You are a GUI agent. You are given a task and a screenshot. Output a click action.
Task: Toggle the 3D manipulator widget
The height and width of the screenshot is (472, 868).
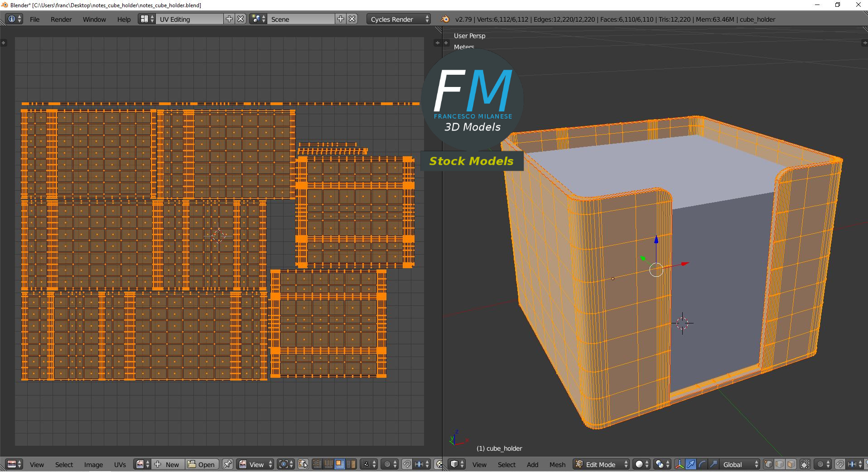pyautogui.click(x=680, y=464)
